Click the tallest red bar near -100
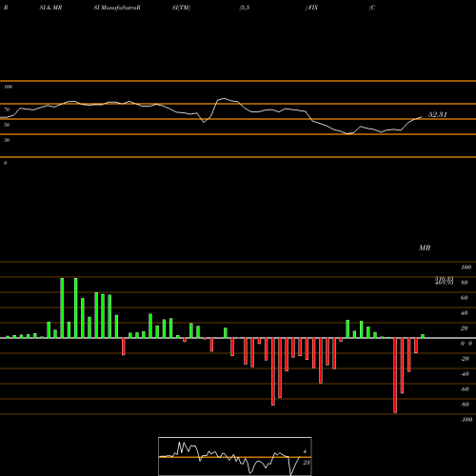476x476 pixels. pyautogui.click(x=395, y=375)
